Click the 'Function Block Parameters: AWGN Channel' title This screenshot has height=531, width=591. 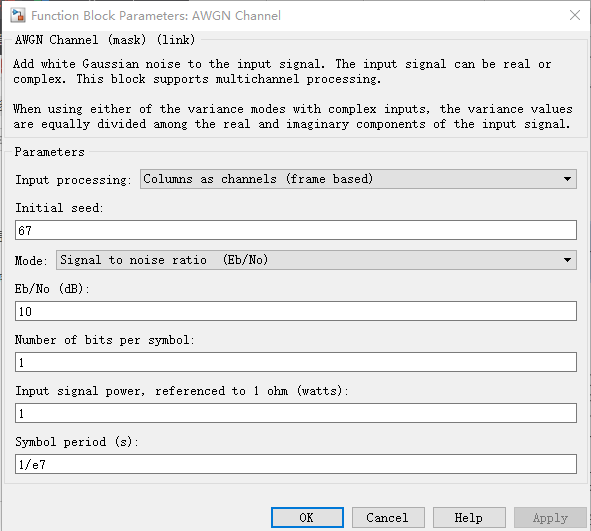[156, 16]
